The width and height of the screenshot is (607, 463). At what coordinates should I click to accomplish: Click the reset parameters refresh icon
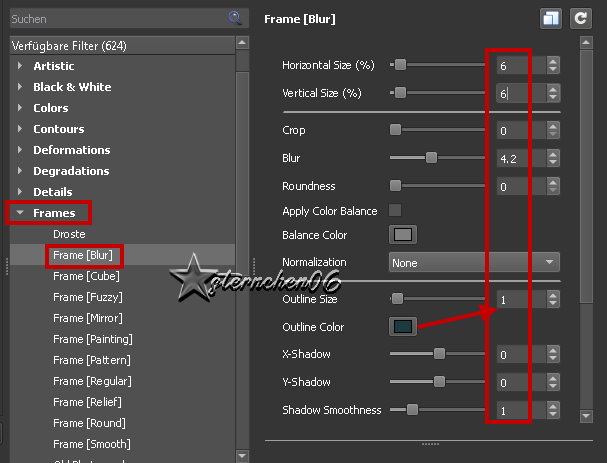pyautogui.click(x=579, y=18)
